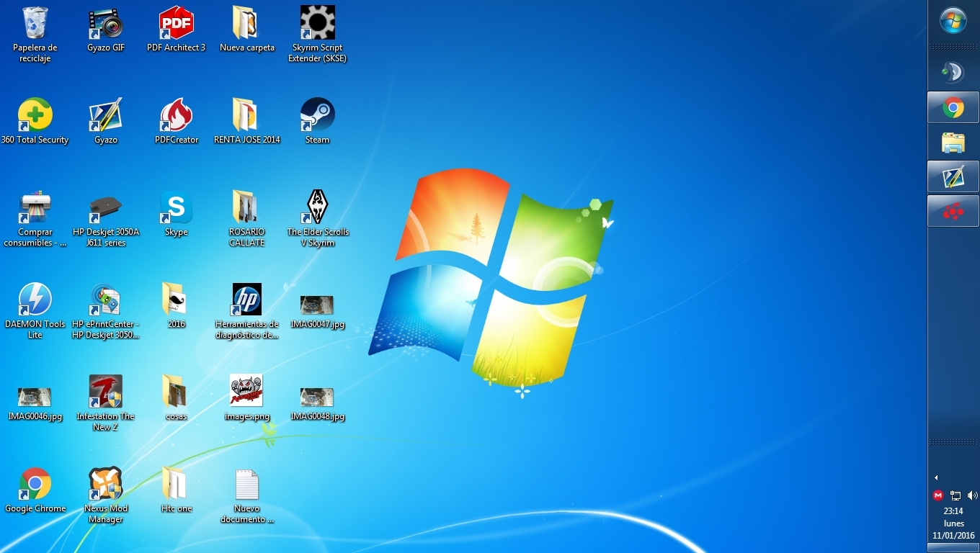980x553 pixels.
Task: Switch to Chrome from the taskbar button
Action: click(x=953, y=107)
